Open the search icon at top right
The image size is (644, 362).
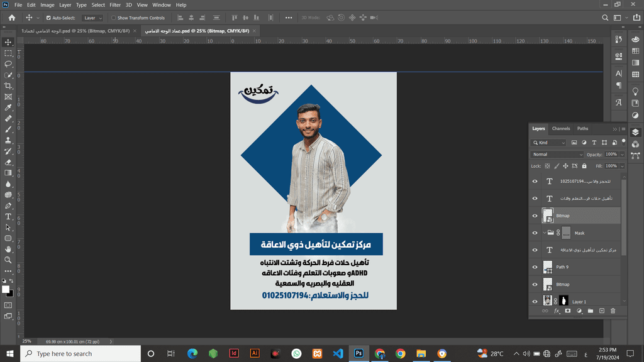click(x=605, y=18)
